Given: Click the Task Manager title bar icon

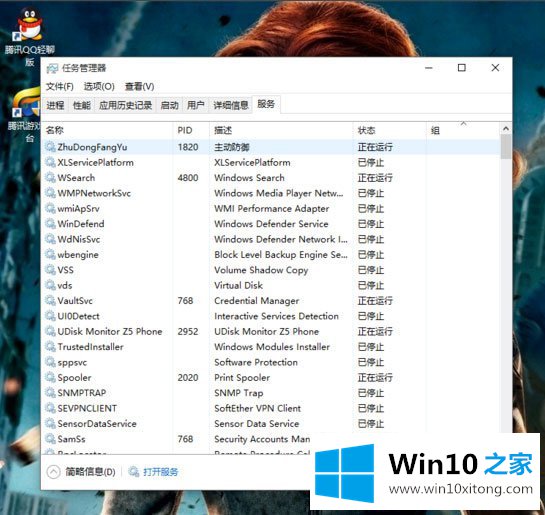Looking at the screenshot, I should 52,68.
